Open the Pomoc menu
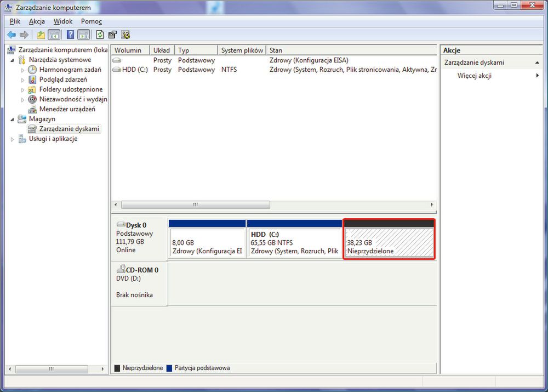The width and height of the screenshot is (548, 392). pos(91,21)
